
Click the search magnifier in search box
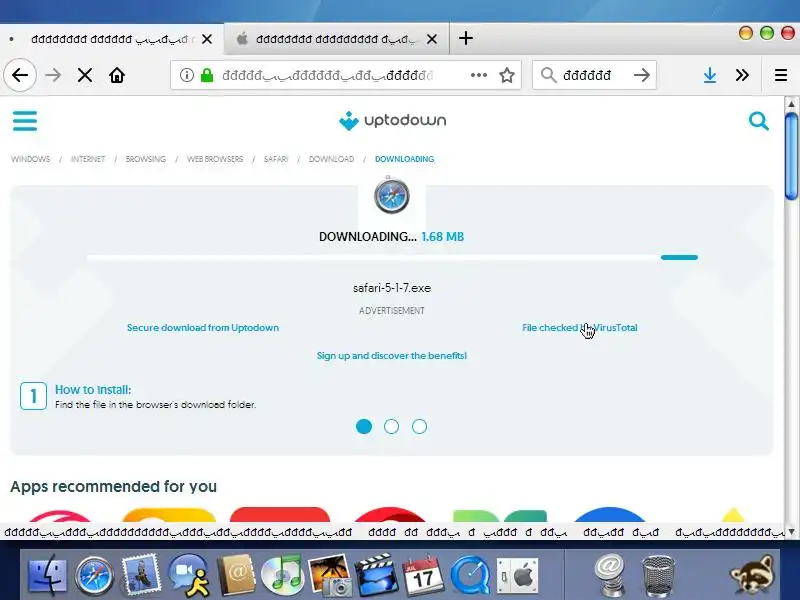pyautogui.click(x=548, y=76)
